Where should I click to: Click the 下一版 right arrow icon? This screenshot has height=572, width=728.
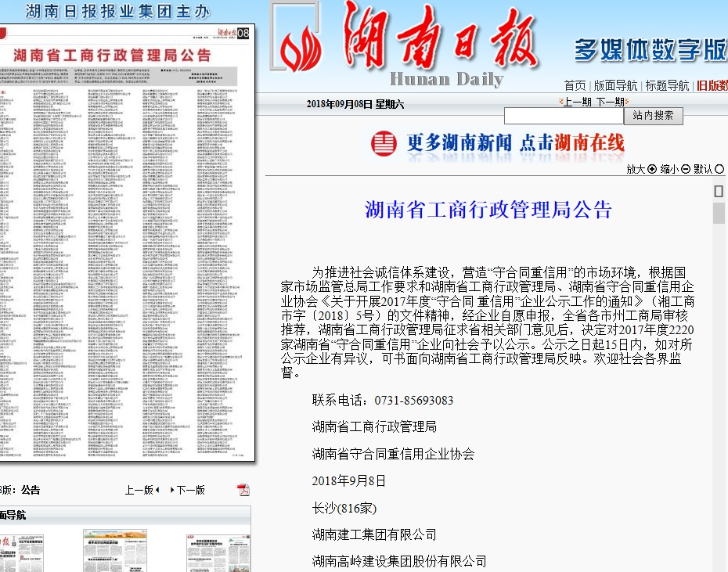point(172,490)
